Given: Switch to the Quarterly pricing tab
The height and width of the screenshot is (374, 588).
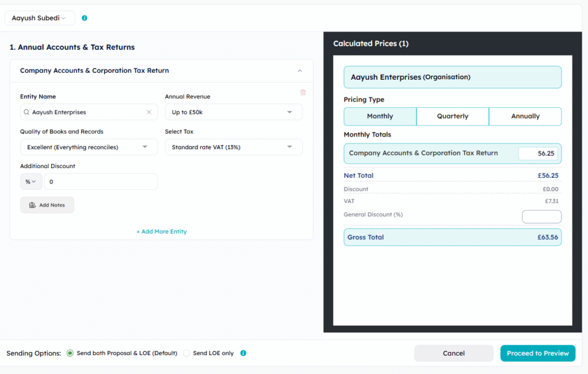Looking at the screenshot, I should click(x=452, y=116).
